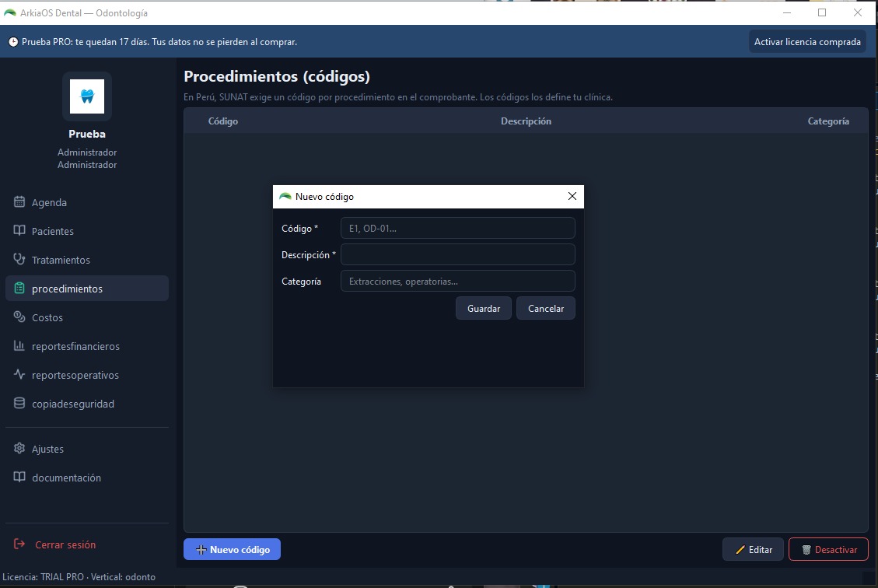This screenshot has height=588, width=878.
Task: Click the clinic tooth logo thumbnail
Action: point(87,96)
